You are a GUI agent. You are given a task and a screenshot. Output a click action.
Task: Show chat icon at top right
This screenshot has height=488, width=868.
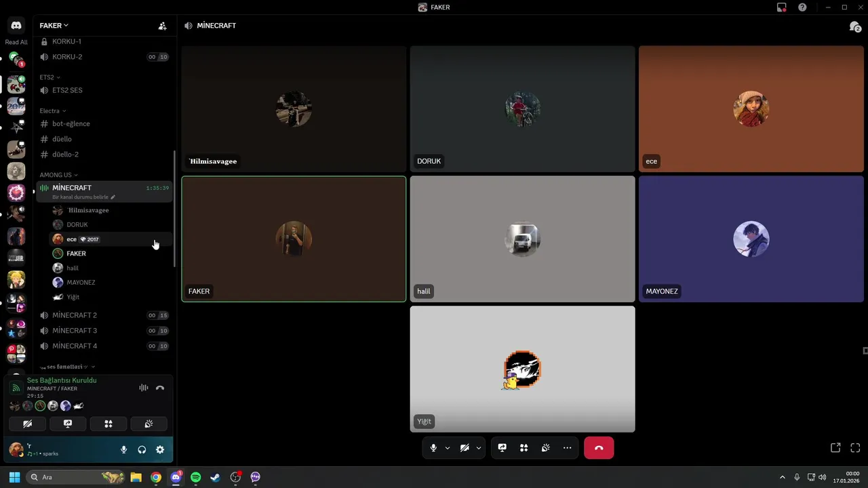855,26
